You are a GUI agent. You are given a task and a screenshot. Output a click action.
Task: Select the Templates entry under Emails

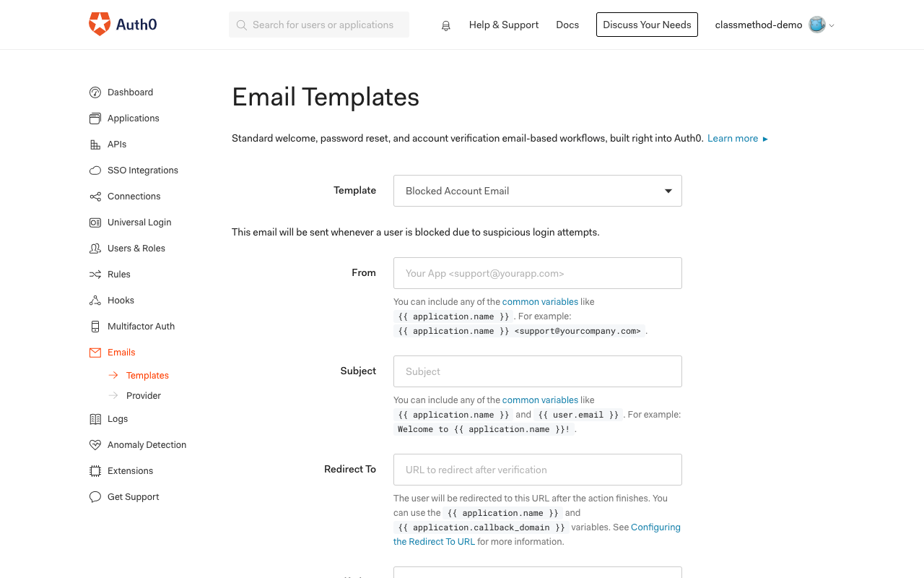[x=149, y=375]
